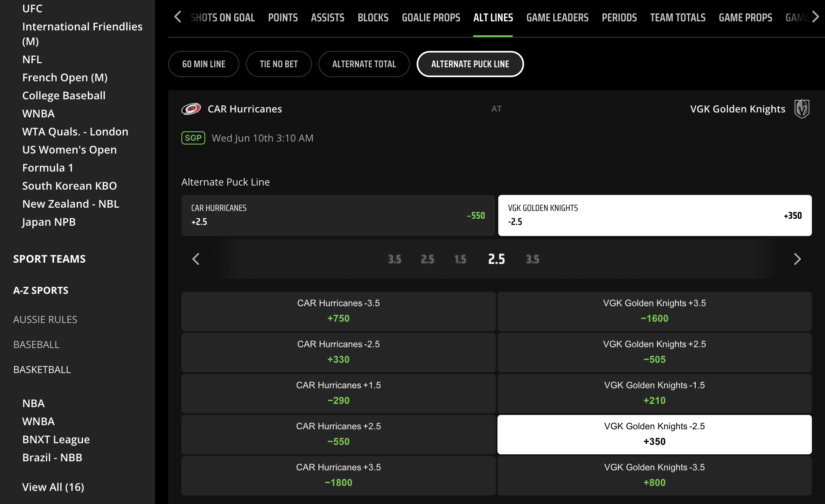
Task: Open South Korean KBO link
Action: 69,186
